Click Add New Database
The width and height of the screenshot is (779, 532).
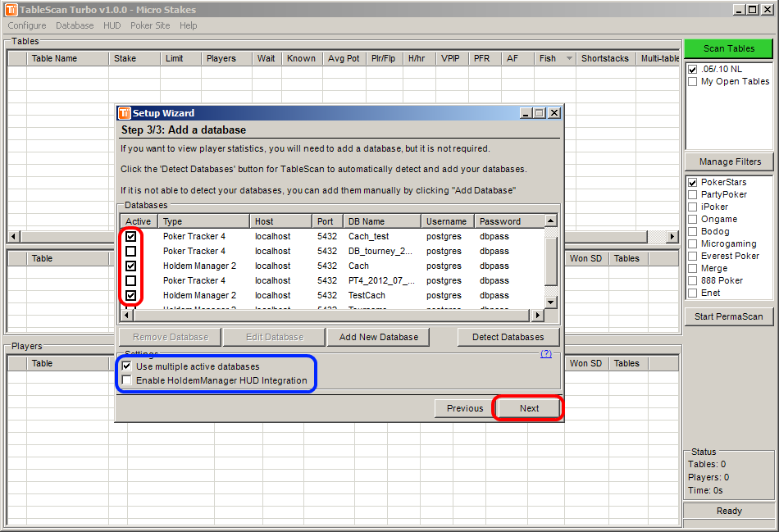coord(379,337)
